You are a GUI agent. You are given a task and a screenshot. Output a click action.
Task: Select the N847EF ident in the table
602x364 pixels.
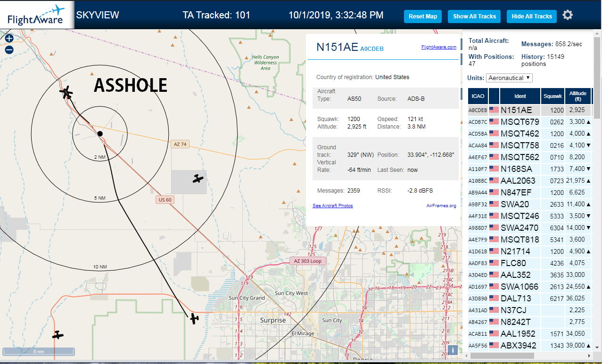[x=517, y=193]
